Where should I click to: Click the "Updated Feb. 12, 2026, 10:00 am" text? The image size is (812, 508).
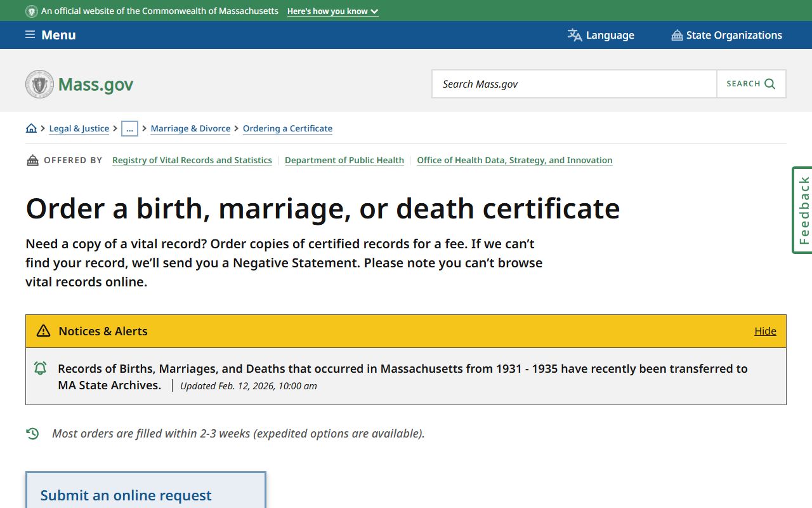click(x=249, y=385)
